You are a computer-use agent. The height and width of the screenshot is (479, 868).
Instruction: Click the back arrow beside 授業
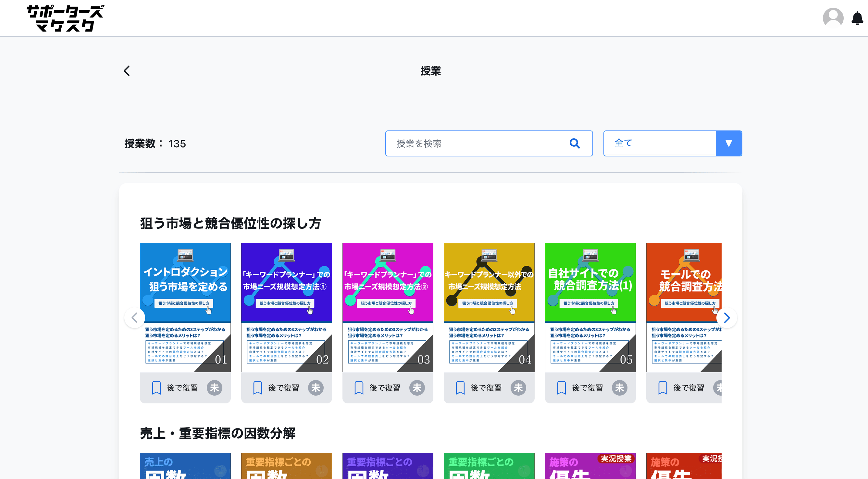click(x=127, y=71)
